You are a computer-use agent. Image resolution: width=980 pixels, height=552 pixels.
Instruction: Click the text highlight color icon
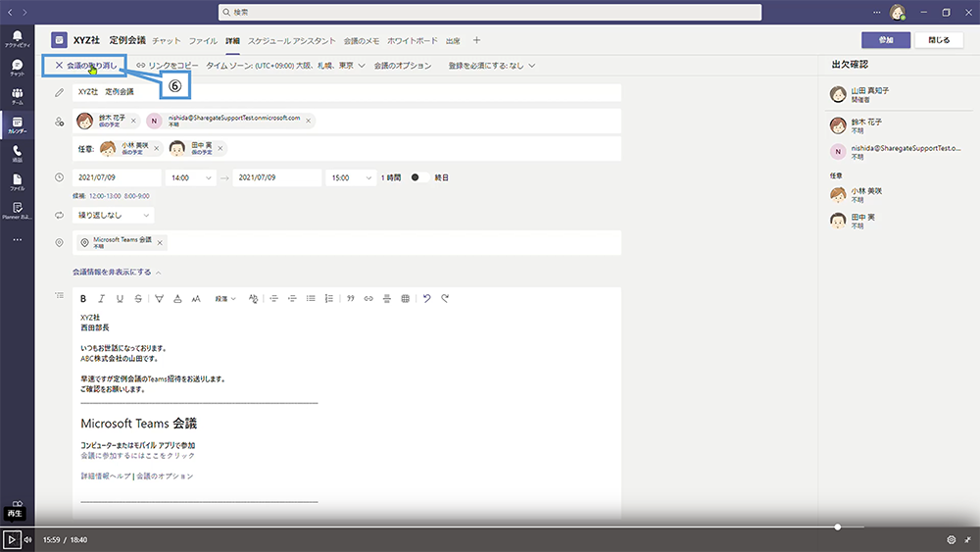[x=160, y=299]
